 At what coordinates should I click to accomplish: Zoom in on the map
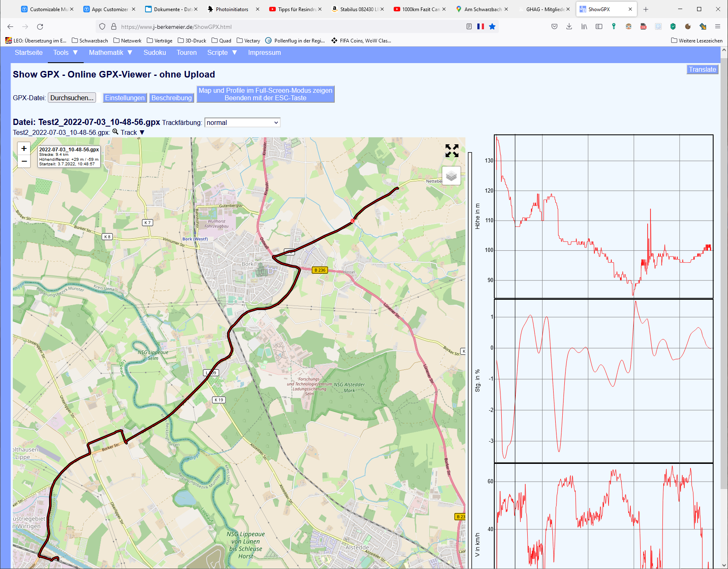pyautogui.click(x=24, y=148)
